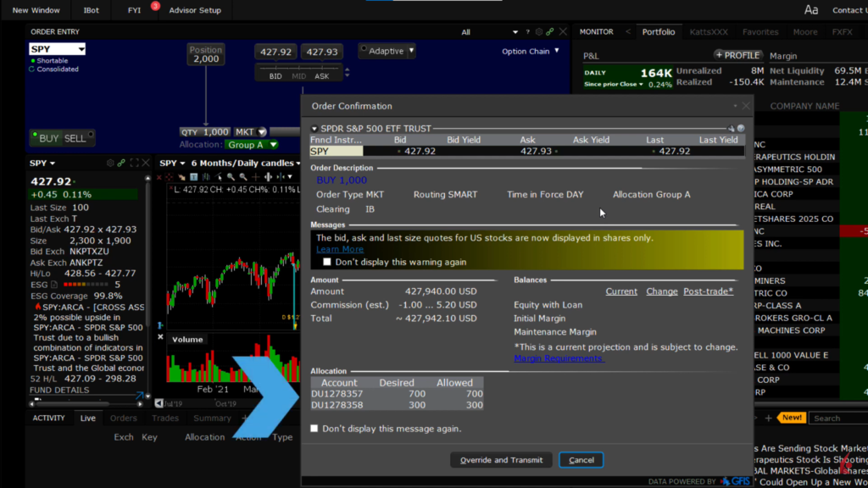The image size is (868, 488).
Task: Click Override and Transmit button
Action: click(x=501, y=460)
